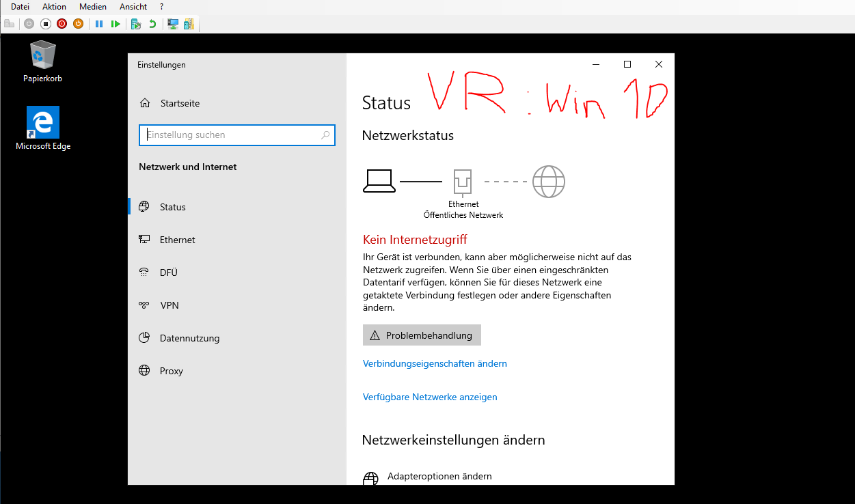Open the Medien menu

pos(93,6)
